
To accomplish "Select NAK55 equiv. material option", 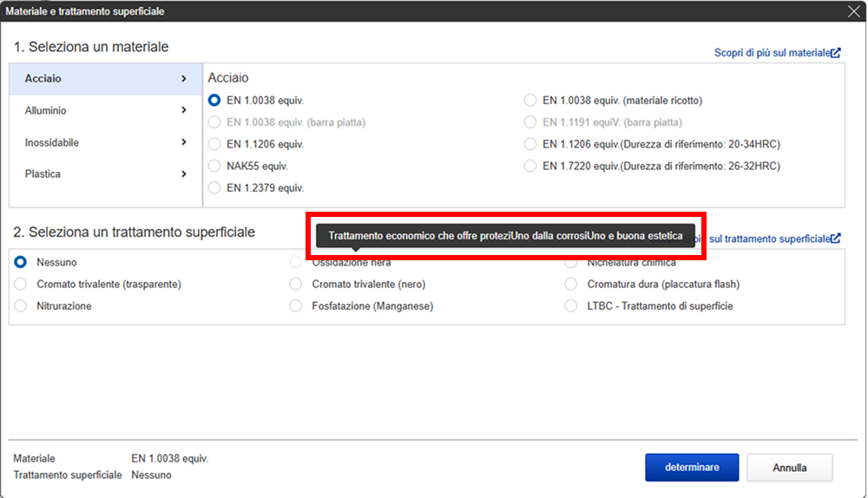I will (x=214, y=166).
